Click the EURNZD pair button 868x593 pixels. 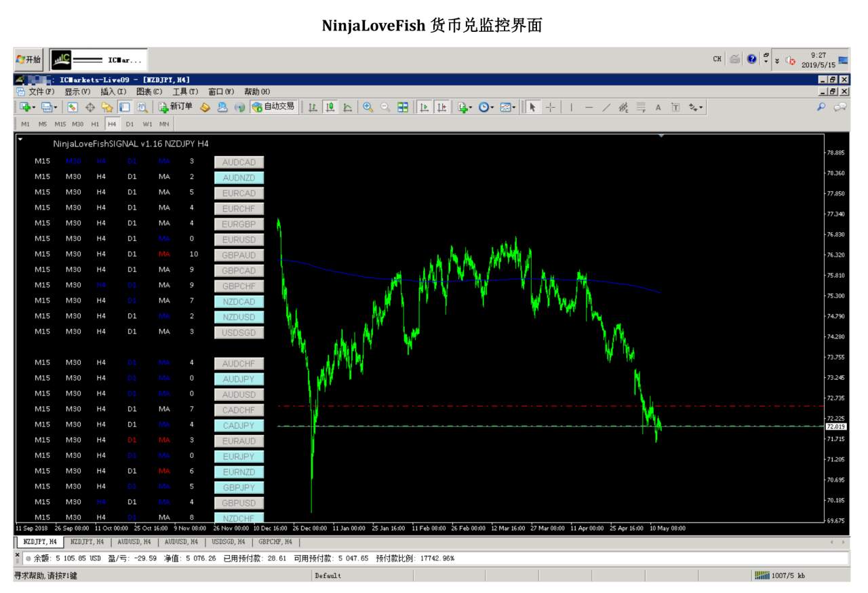(x=239, y=472)
